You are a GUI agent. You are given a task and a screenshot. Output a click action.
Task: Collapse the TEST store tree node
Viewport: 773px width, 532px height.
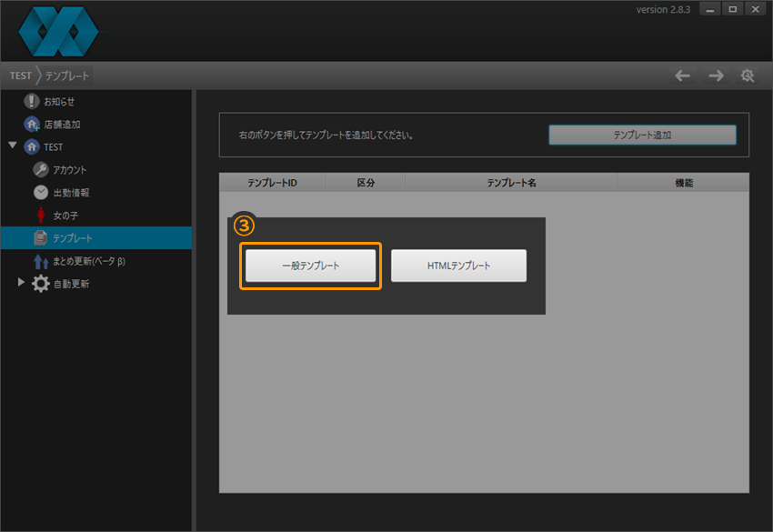13,146
